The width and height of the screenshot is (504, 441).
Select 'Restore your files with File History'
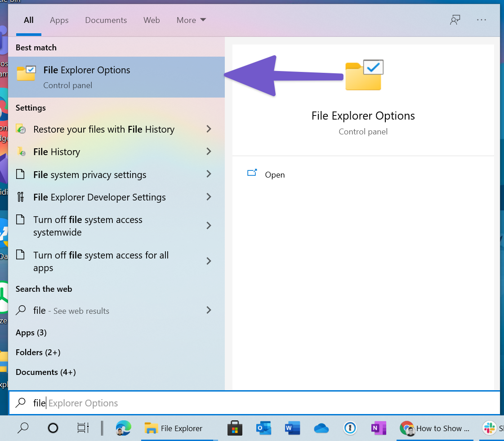point(103,129)
